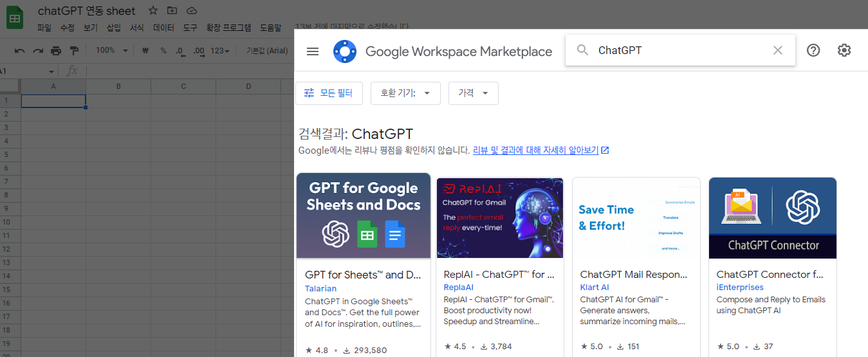Select row 10 header
The height and width of the screenshot is (357, 868).
pyautogui.click(x=10, y=222)
